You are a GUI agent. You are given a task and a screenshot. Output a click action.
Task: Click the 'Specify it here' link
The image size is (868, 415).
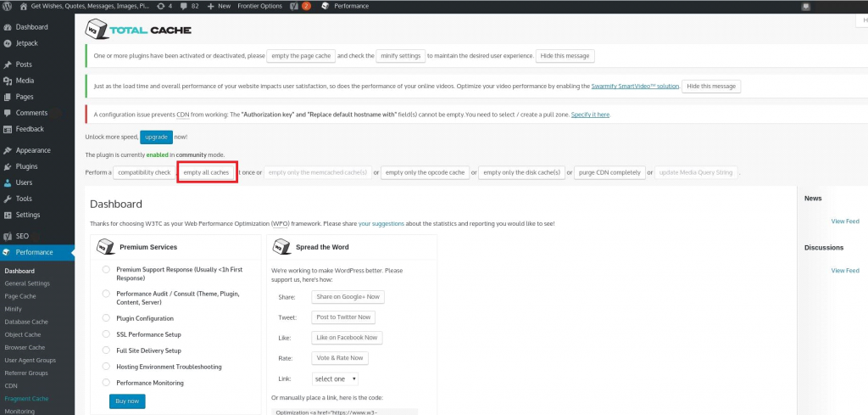tap(590, 115)
